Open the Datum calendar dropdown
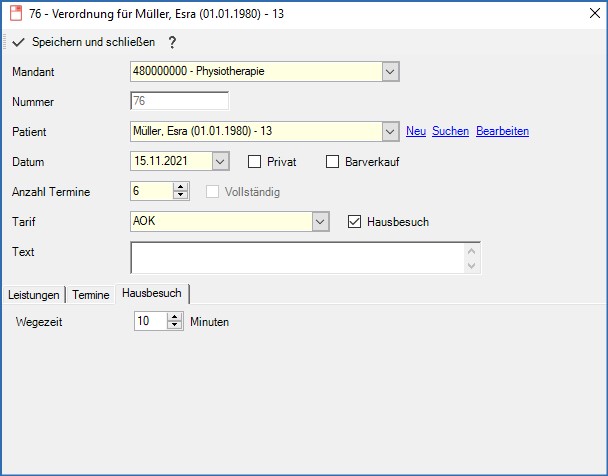 221,162
